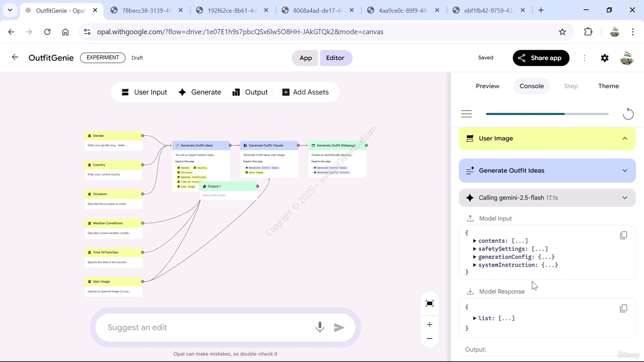Select the Generate Outfit Visuals node

pos(269,159)
